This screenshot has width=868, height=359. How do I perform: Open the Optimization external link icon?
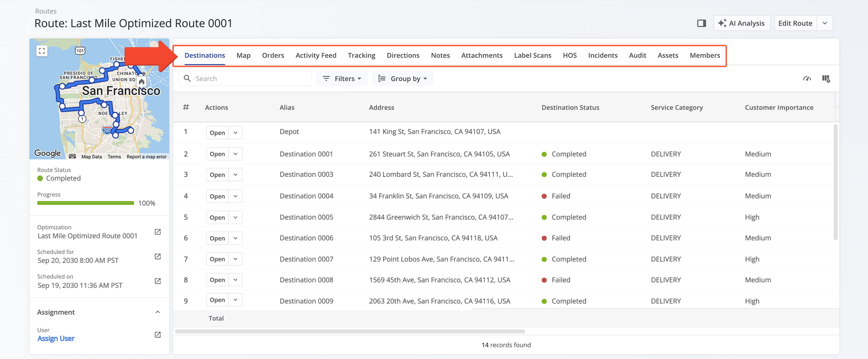point(158,232)
